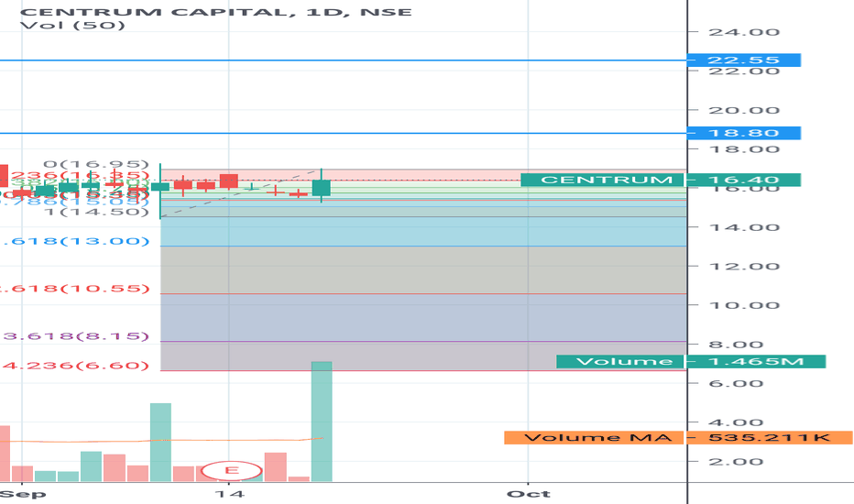
Task: Click the 16.40 current price tag
Action: click(x=744, y=180)
